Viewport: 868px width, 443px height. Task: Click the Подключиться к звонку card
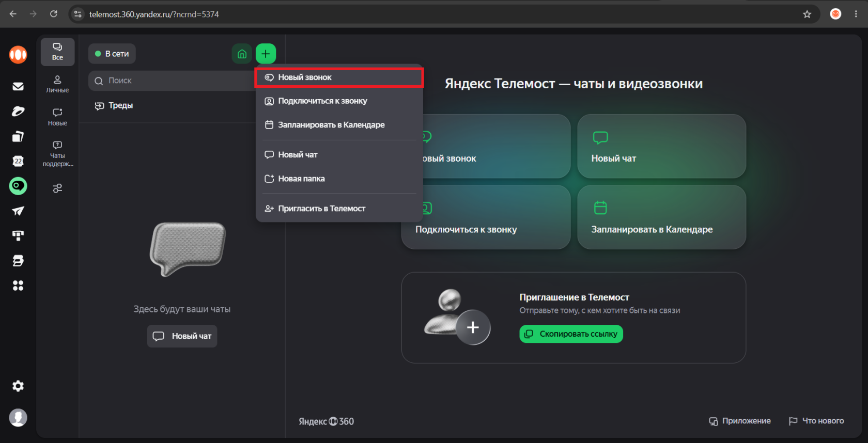(x=486, y=217)
